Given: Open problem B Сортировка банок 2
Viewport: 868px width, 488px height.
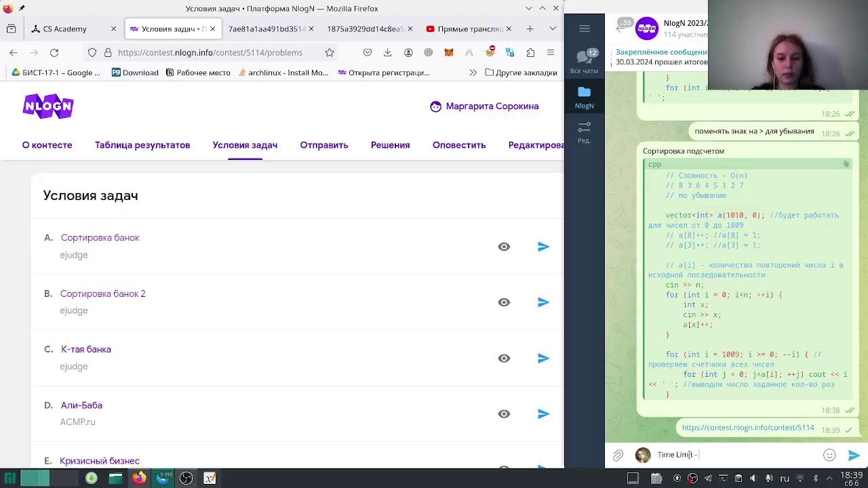Looking at the screenshot, I should tap(102, 293).
